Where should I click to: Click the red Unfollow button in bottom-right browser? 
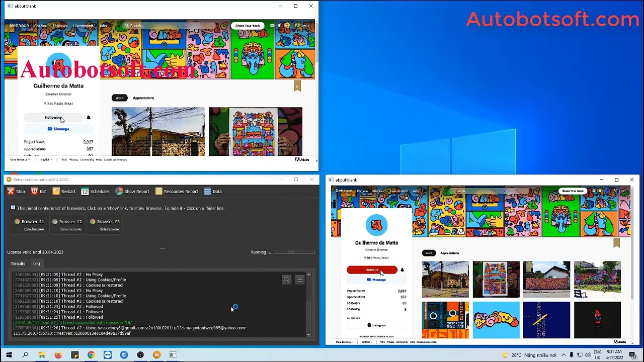tap(372, 270)
